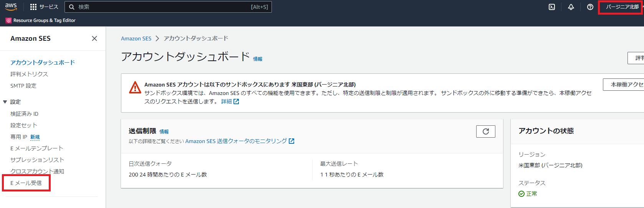Open 検証済み ID in the sidebar

click(24, 114)
